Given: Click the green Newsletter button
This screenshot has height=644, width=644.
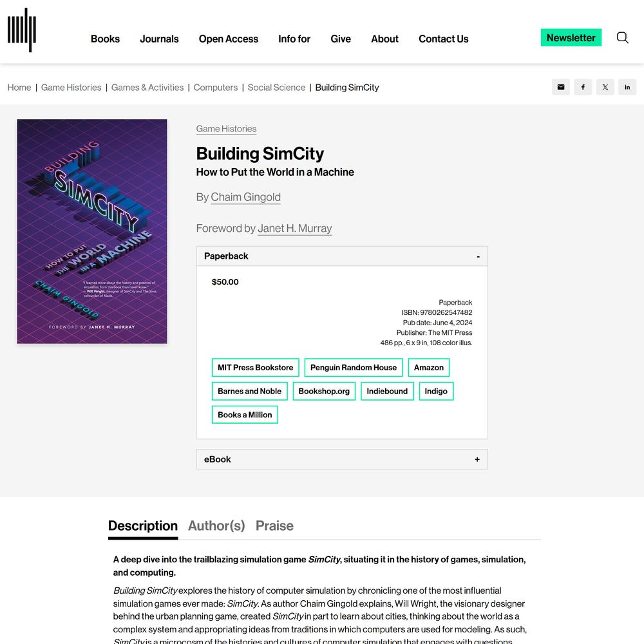Looking at the screenshot, I should tap(571, 38).
